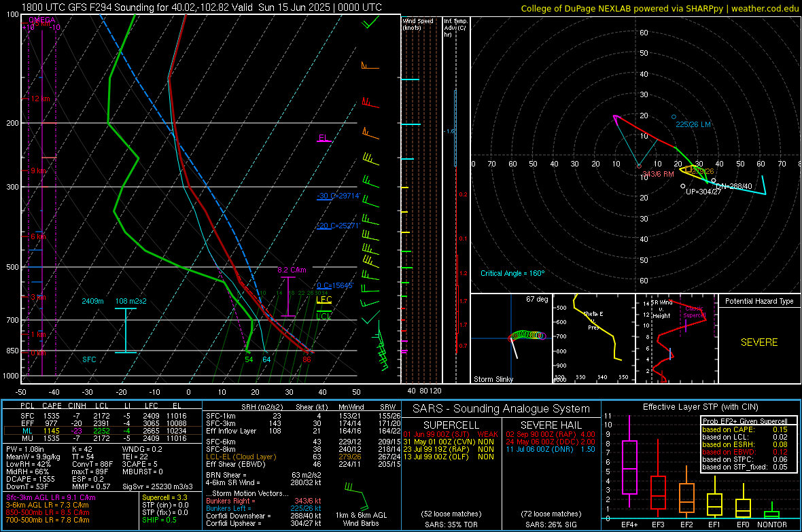This screenshot has height=532, width=802.
Task: Click the surface temperature value 86
Action: [307, 359]
